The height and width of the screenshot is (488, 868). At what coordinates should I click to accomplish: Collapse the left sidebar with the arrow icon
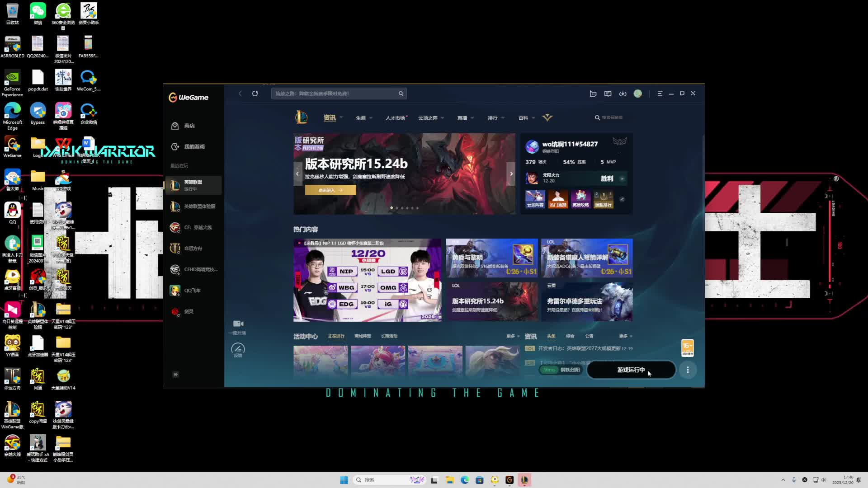176,374
